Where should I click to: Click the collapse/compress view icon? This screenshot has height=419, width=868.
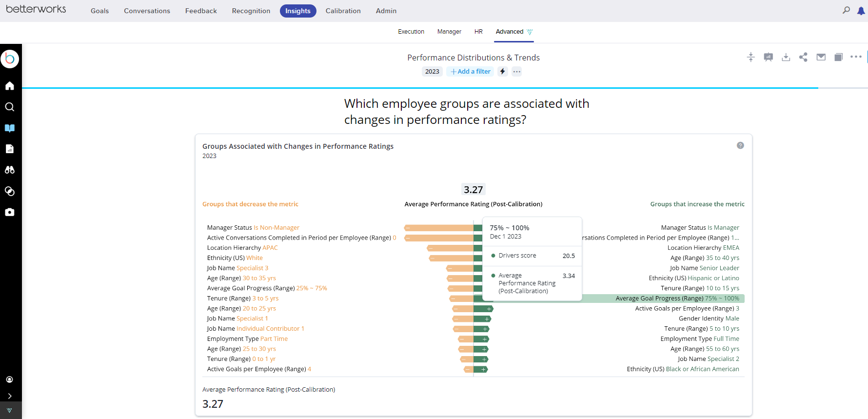(x=750, y=57)
